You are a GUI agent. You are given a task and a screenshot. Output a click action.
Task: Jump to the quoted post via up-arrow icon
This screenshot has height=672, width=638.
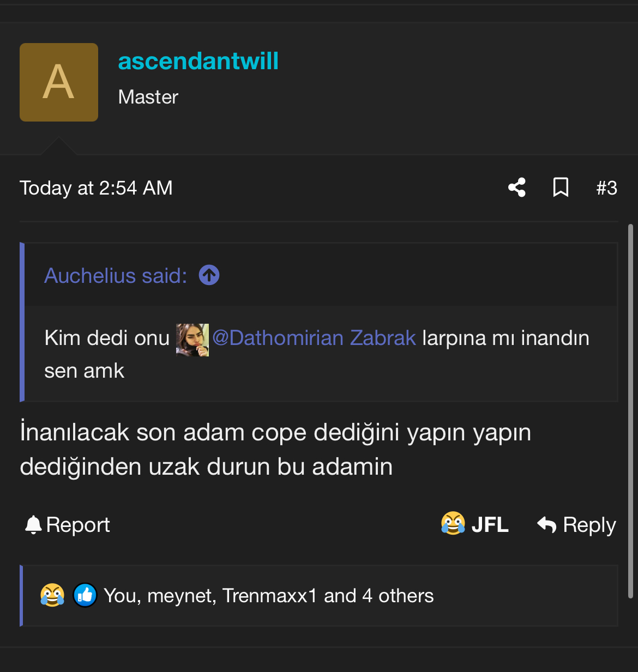209,275
